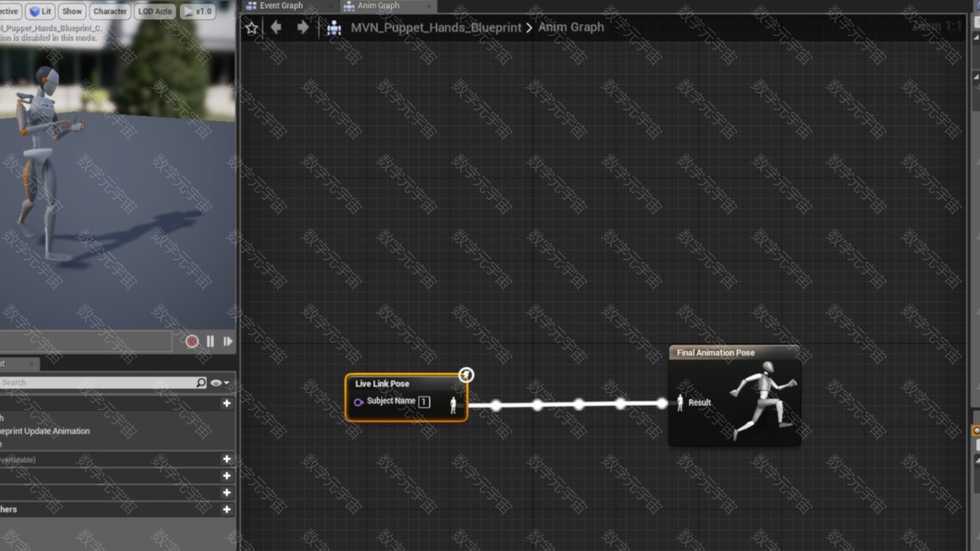The width and height of the screenshot is (980, 551).
Task: Click the Live Link Pose output pose pin
Action: point(453,405)
